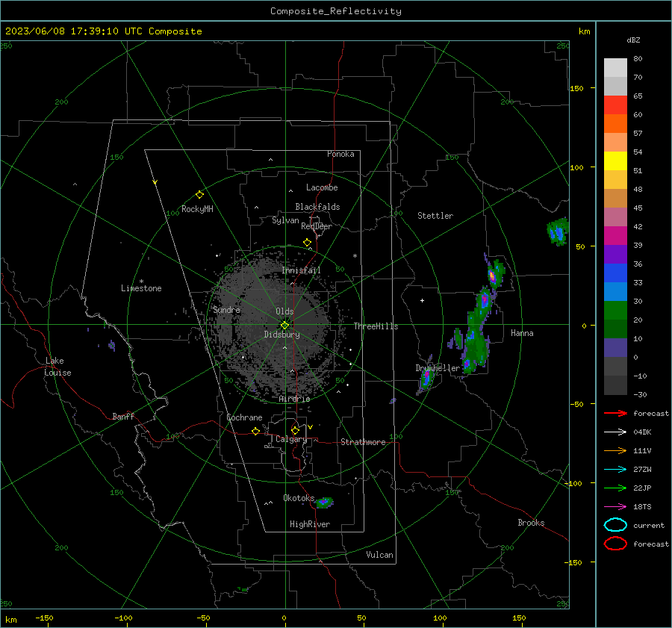Click the Blackfalds label
The height and width of the screenshot is (628, 672).
[317, 207]
